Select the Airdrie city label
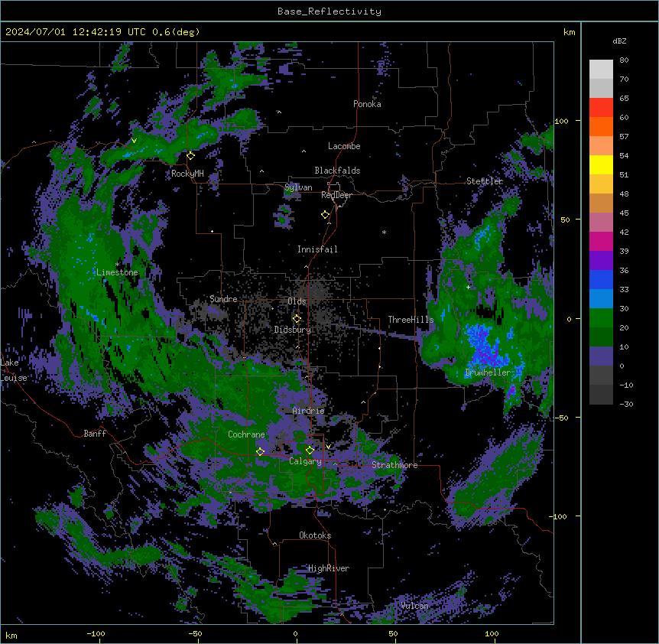The image size is (659, 644). [x=308, y=411]
